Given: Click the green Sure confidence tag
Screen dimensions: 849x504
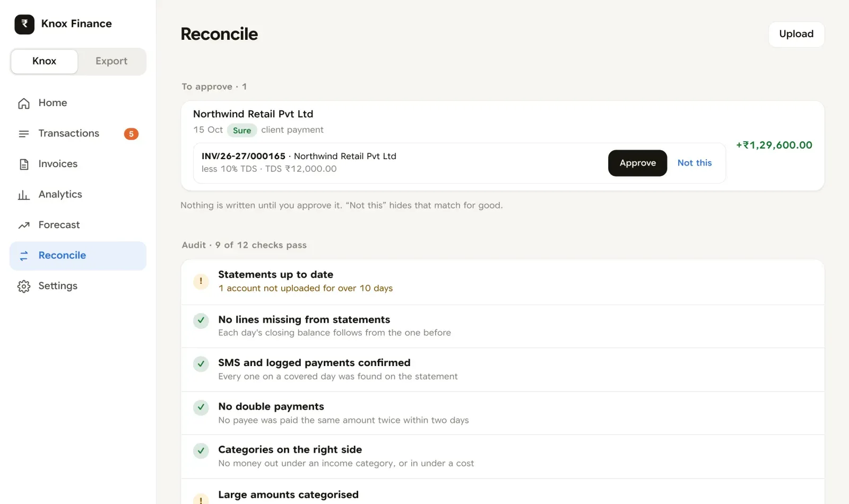Looking at the screenshot, I should (242, 131).
